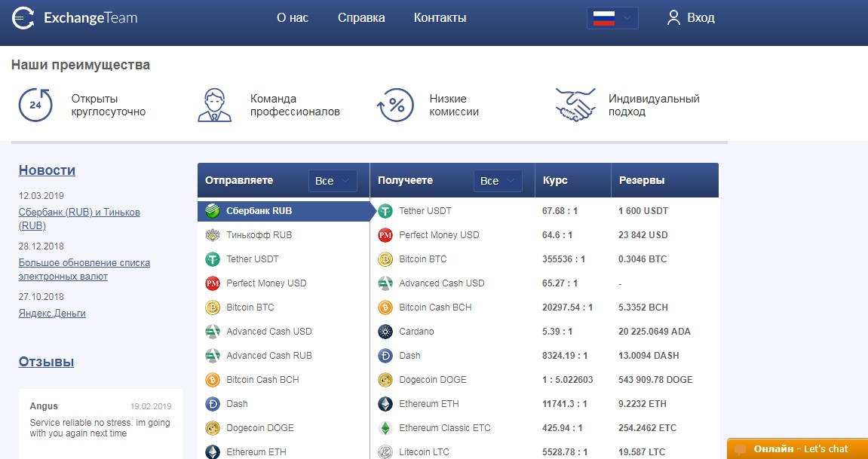Click the 24-hour clock advantage icon

(x=35, y=105)
